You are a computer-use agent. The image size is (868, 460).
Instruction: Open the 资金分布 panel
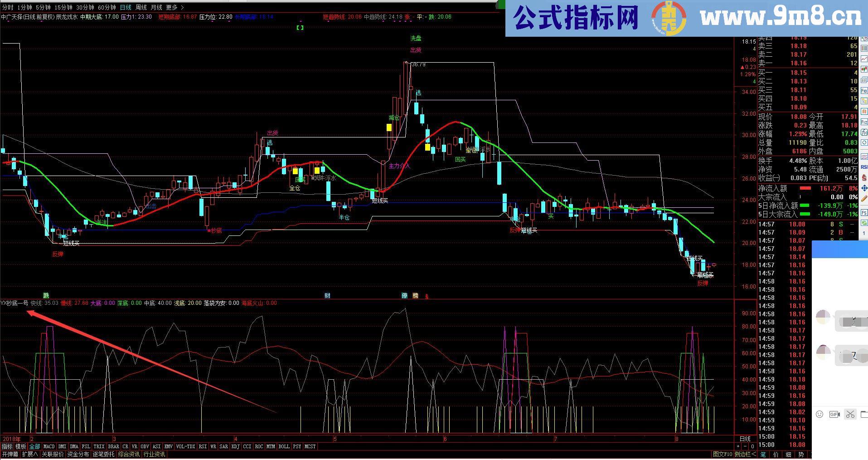(78, 454)
